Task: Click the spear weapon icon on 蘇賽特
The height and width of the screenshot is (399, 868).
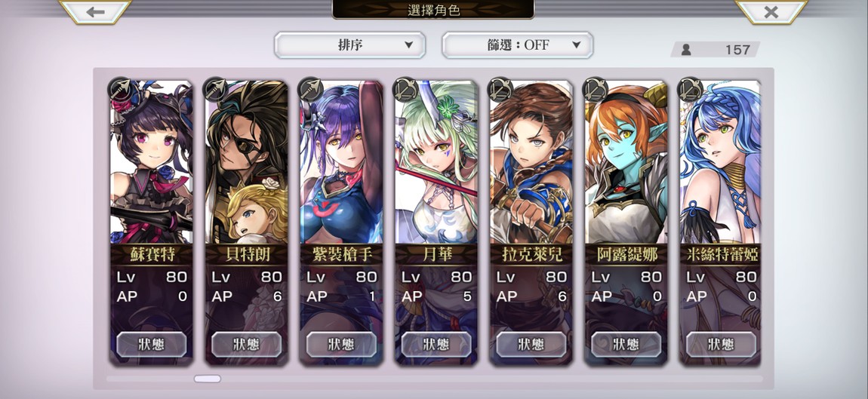Action: (x=120, y=89)
